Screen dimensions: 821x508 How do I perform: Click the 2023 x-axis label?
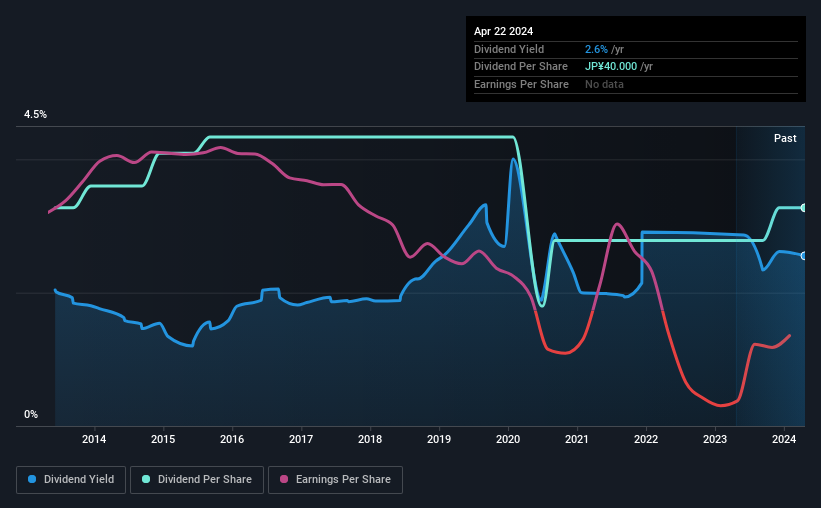click(x=715, y=439)
